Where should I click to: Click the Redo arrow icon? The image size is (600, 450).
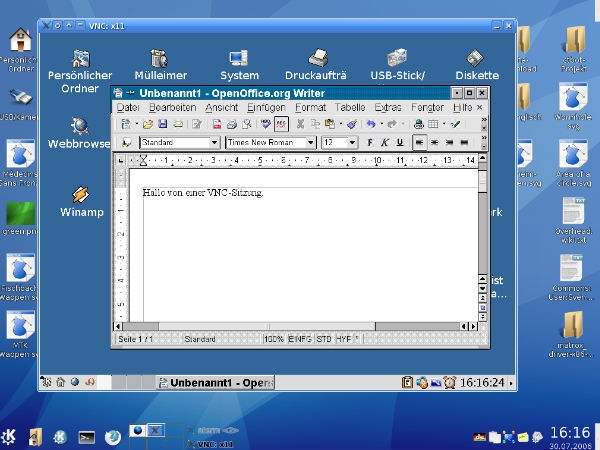(392, 124)
